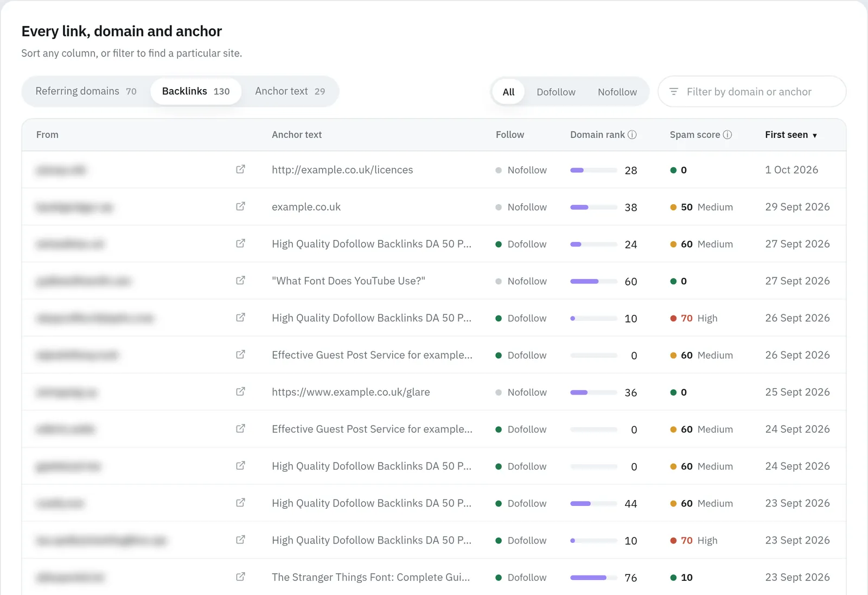The height and width of the screenshot is (595, 868).
Task: Click the '25 Sept 2026' date cell
Action: pos(797,392)
